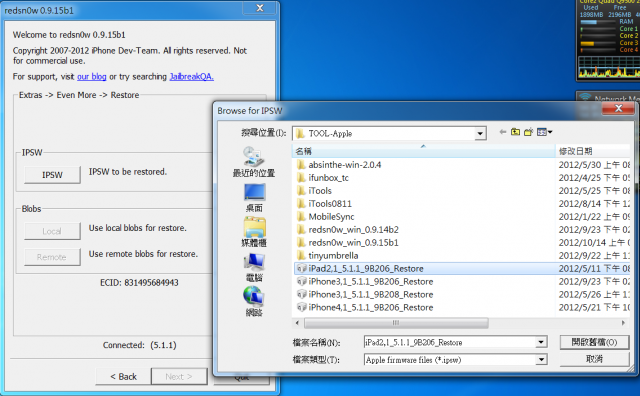This screenshot has height=396, width=640.
Task: Click the ECID: 831495684943 text in redsn0w
Action: pos(139,283)
